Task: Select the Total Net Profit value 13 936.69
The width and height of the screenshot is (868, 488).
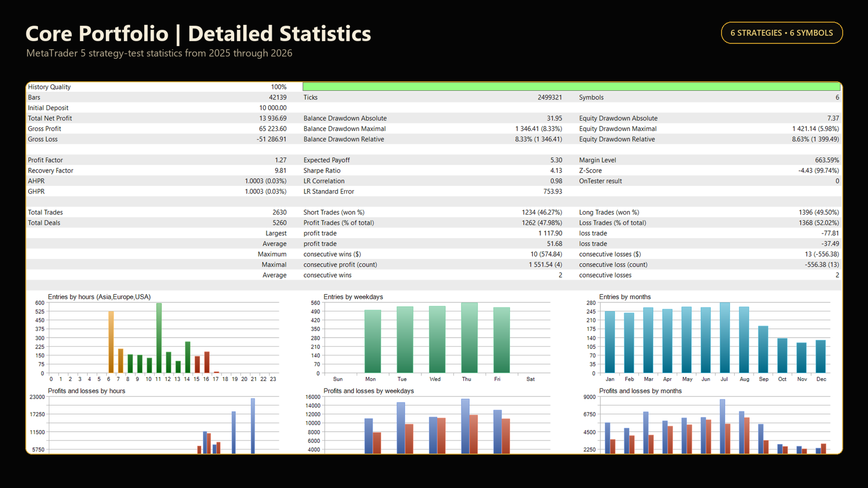Action: (x=273, y=118)
